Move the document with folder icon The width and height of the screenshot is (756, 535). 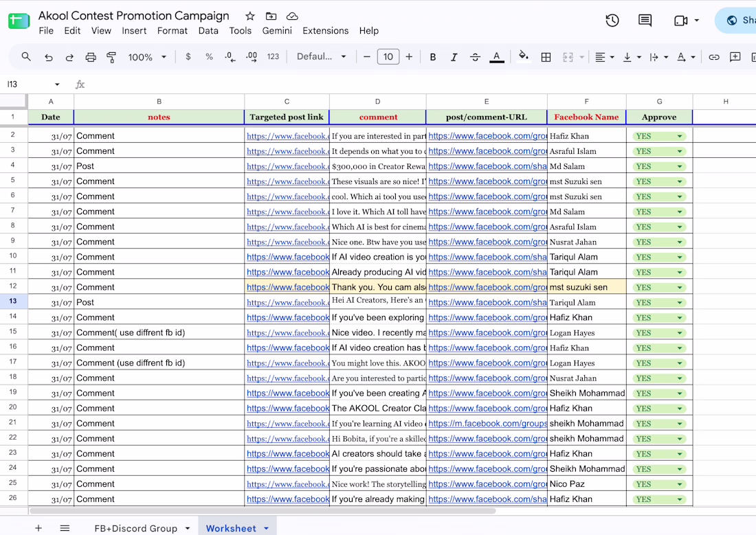[271, 16]
